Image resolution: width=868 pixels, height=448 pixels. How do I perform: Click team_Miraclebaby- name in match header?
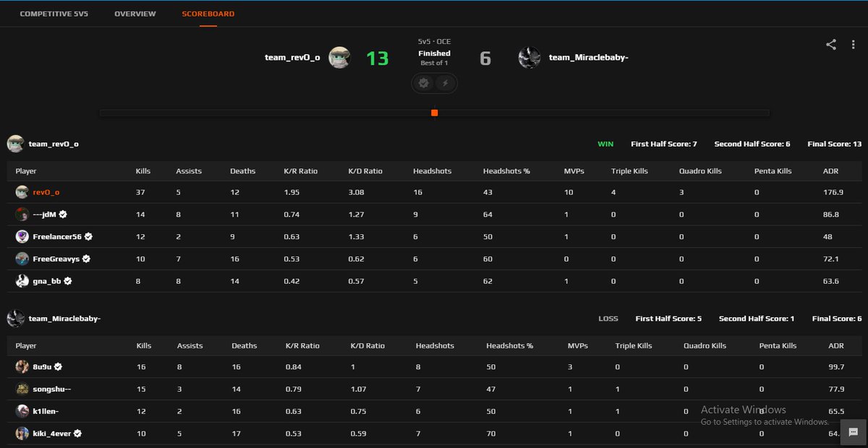(x=589, y=57)
